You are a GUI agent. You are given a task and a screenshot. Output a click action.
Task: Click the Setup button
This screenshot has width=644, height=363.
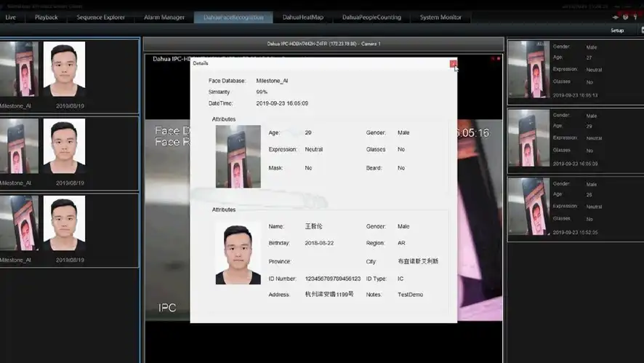tap(616, 31)
